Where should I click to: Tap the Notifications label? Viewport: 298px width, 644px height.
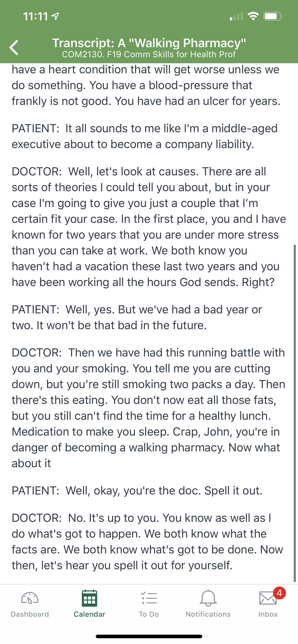point(208,614)
